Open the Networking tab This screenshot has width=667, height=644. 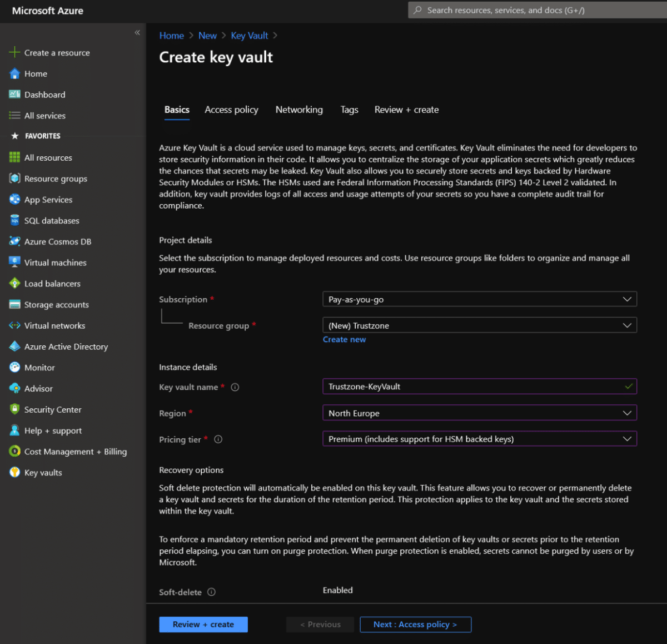299,110
